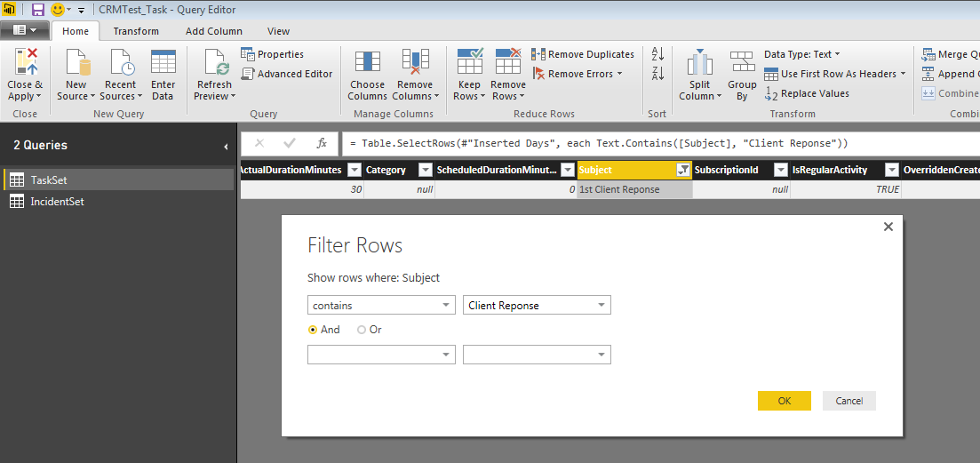Click the fx formula icon
The height and width of the screenshot is (463, 980).
pos(322,143)
